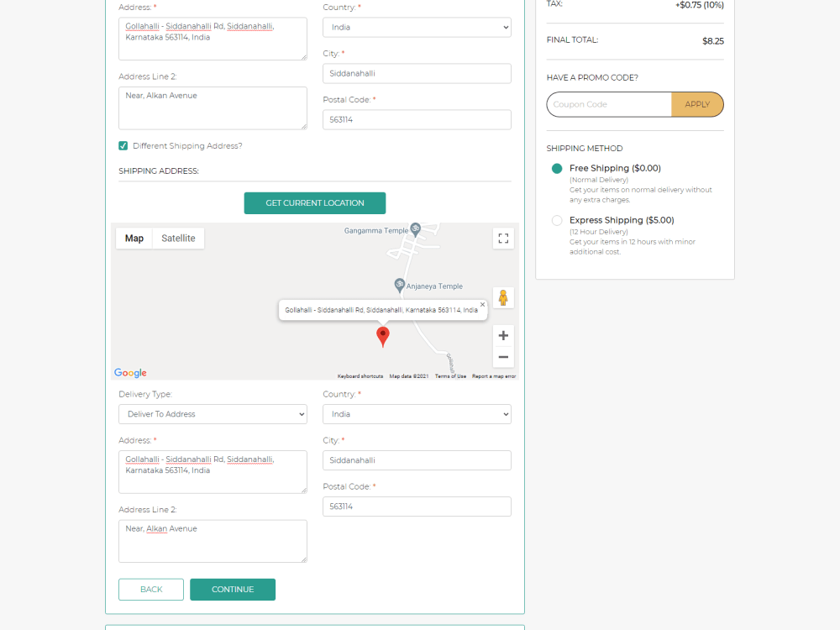This screenshot has height=630, width=840.
Task: Select the Map view tab
Action: pos(134,238)
